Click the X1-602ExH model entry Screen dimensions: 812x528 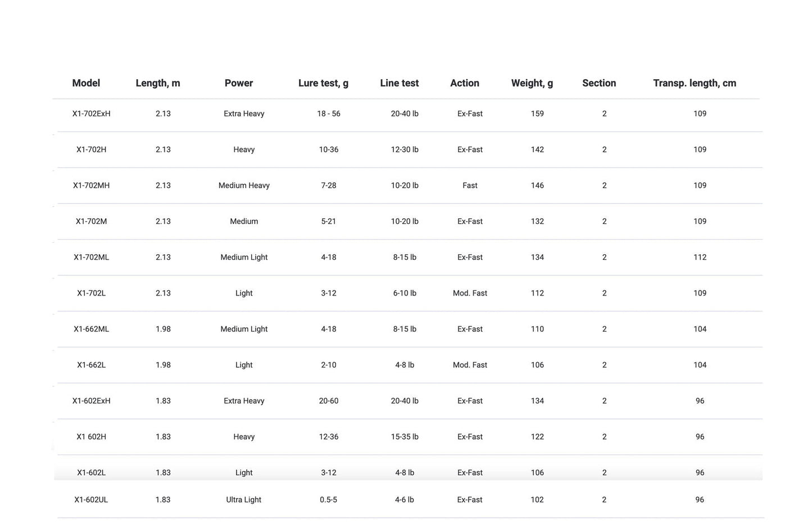click(x=91, y=401)
